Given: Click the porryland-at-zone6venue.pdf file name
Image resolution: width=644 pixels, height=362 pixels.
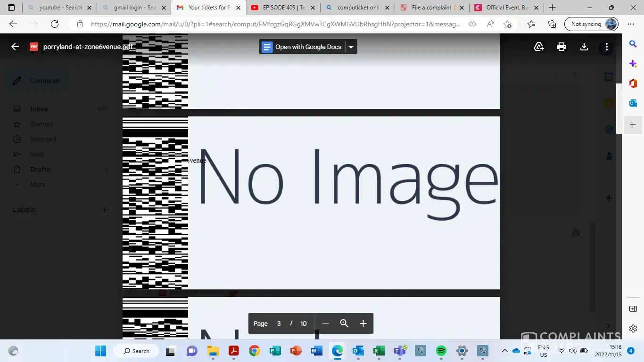Looking at the screenshot, I should pos(88,47).
